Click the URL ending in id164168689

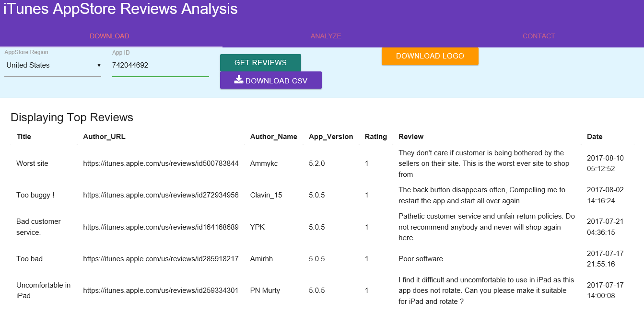pos(161,227)
